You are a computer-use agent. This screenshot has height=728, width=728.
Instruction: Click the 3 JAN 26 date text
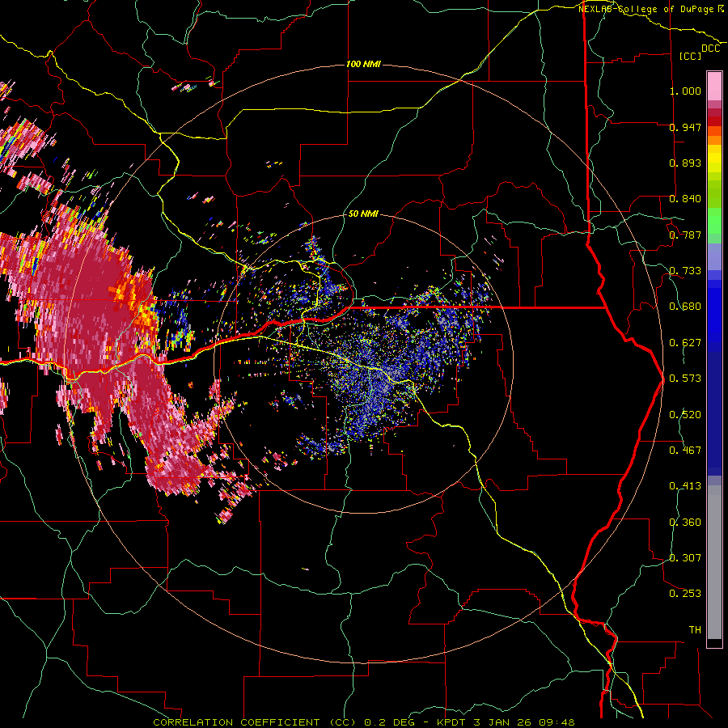(503, 722)
